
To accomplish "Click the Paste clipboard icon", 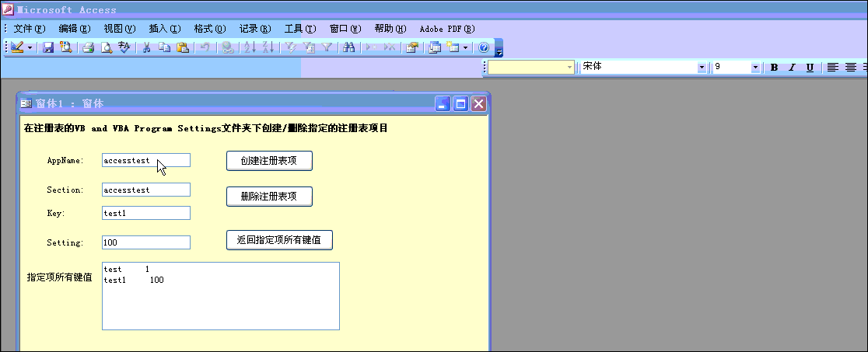I will [x=182, y=47].
